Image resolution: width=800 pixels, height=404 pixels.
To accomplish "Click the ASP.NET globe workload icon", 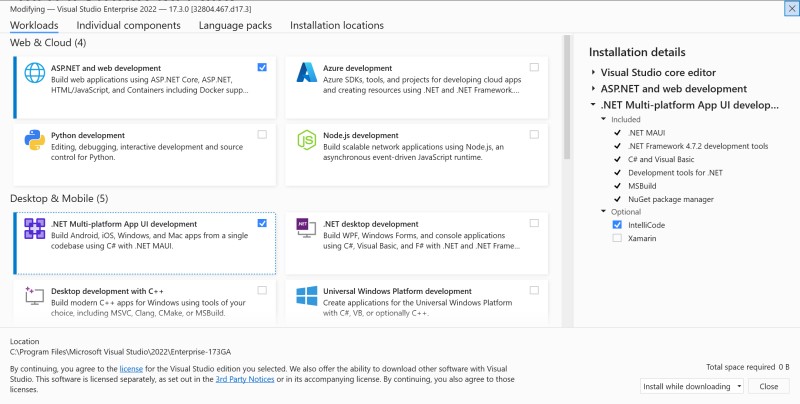I will tap(35, 73).
